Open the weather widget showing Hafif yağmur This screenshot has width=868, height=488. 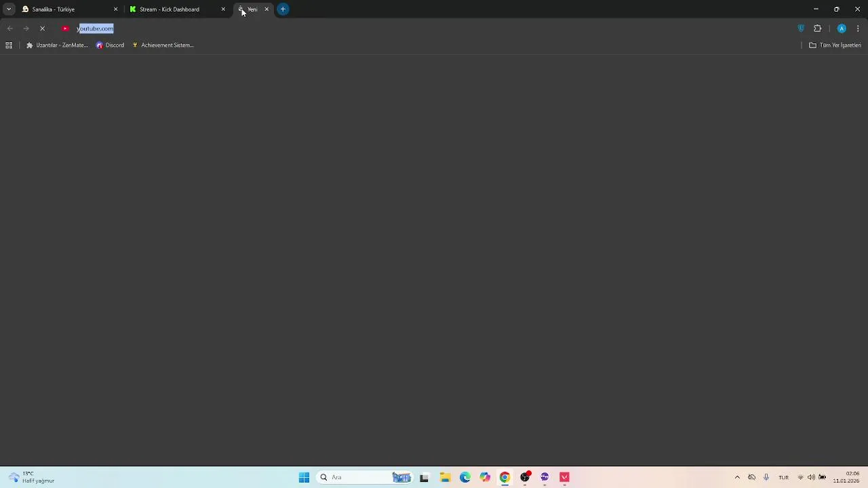pyautogui.click(x=32, y=477)
